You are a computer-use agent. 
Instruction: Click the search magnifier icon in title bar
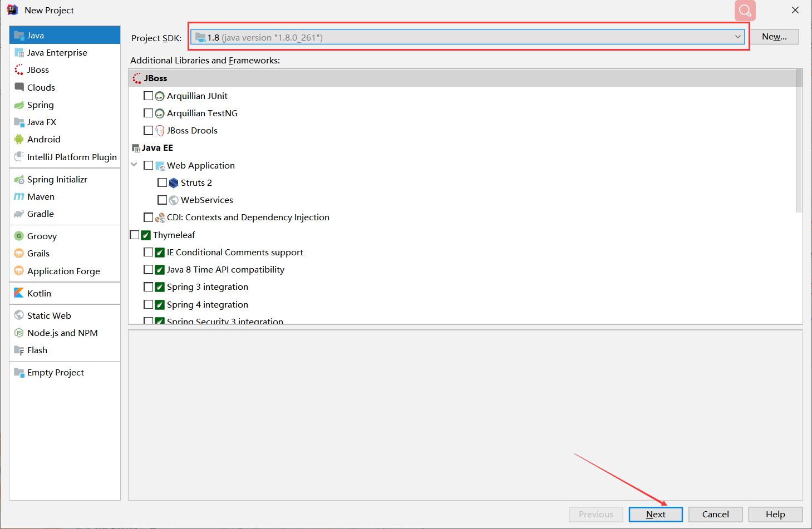[745, 11]
